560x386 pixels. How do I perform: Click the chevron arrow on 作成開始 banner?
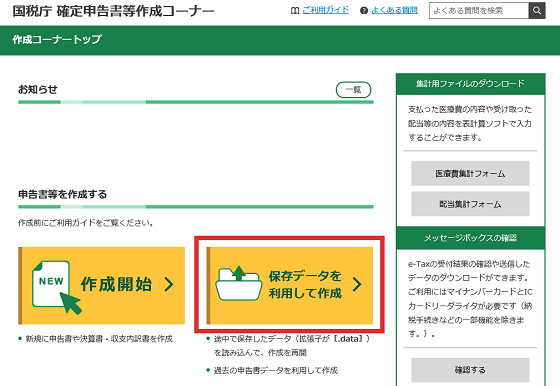point(169,285)
